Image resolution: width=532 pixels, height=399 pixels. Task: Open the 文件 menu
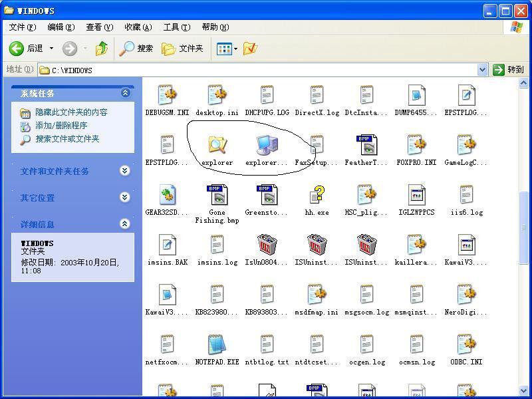23,27
